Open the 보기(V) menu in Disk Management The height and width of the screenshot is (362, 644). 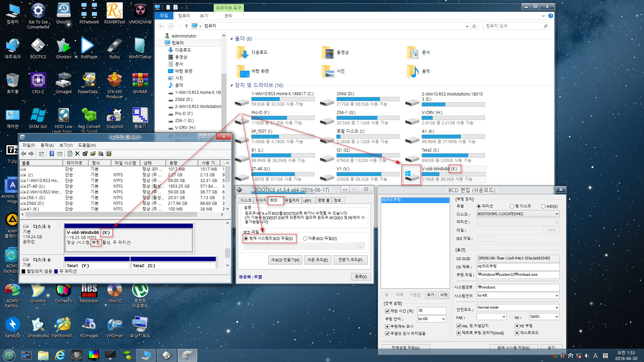pos(66,145)
